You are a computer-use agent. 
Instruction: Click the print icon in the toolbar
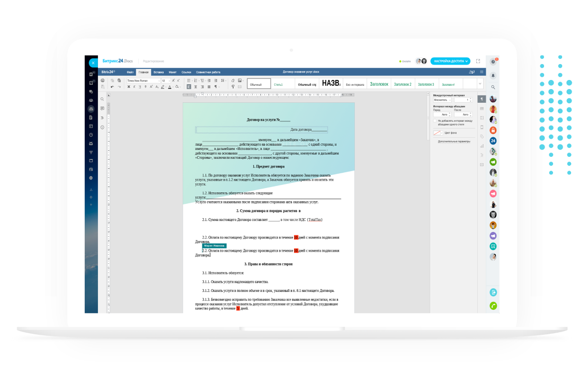pos(103,81)
